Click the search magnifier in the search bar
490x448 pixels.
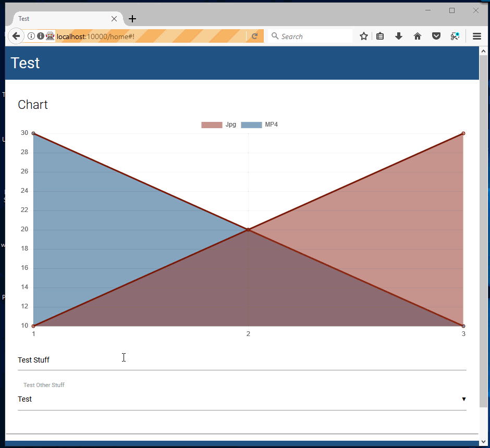tap(275, 36)
